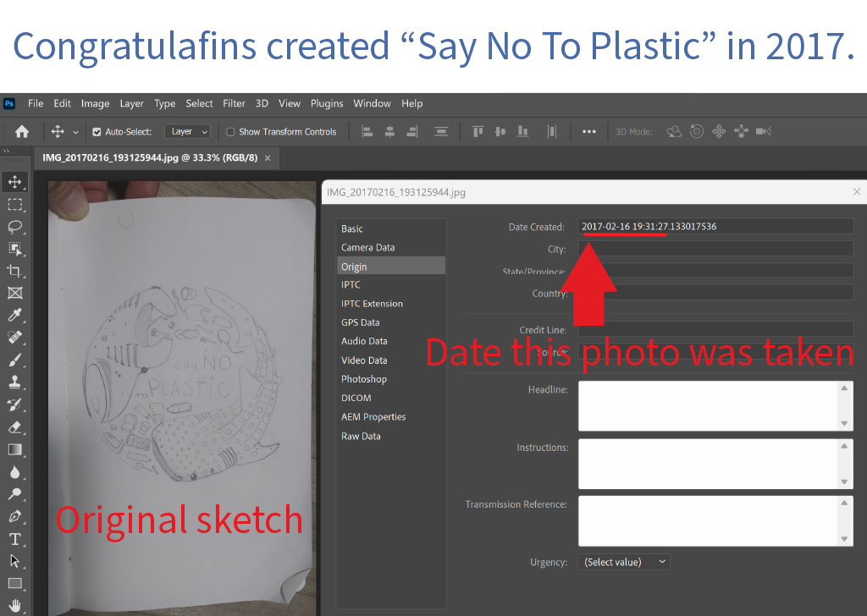The height and width of the screenshot is (616, 867).
Task: Click Align horizontal centers icon
Action: [x=389, y=131]
